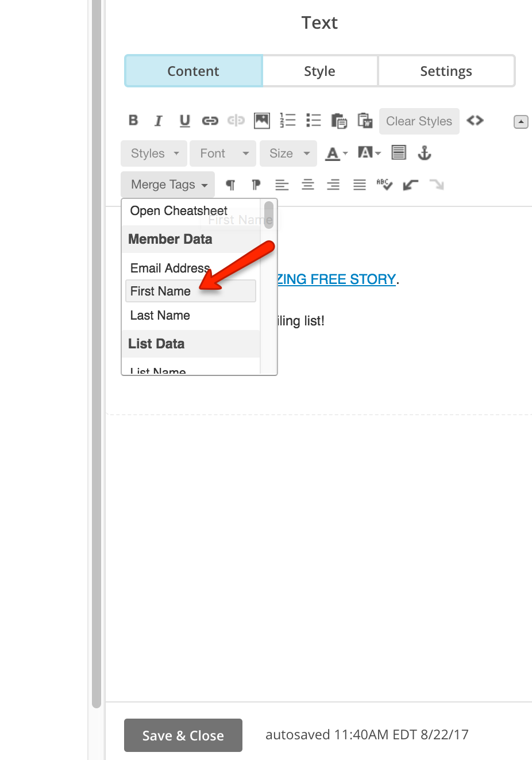
Task: Click the unlink icon
Action: [x=236, y=120]
